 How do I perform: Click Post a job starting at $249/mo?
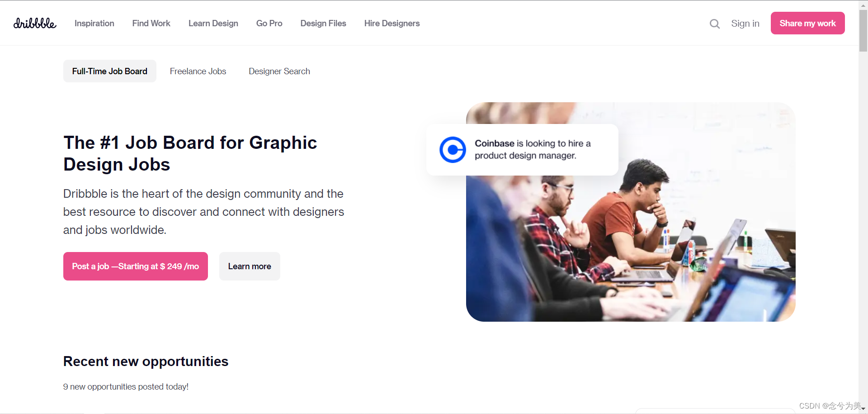coord(136,266)
